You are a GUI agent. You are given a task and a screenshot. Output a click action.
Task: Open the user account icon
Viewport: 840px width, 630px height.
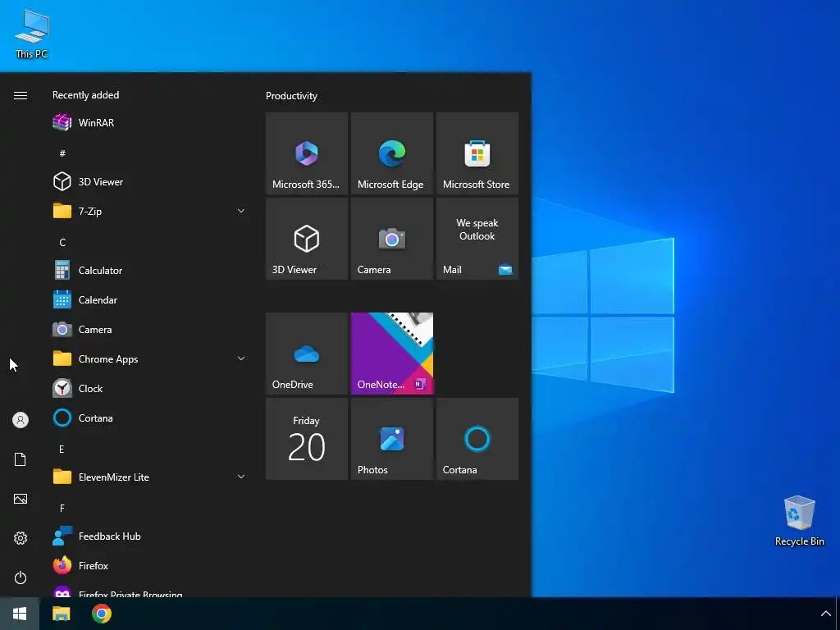pos(21,420)
